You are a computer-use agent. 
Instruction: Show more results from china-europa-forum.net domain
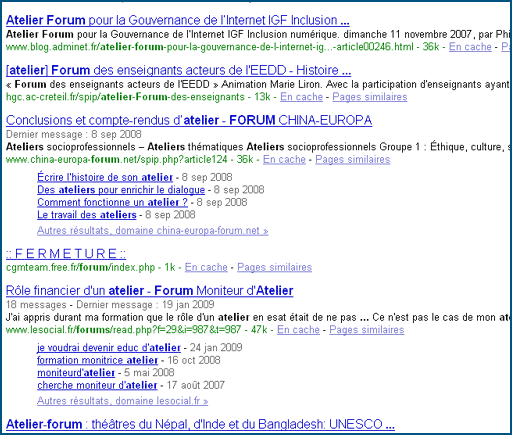[153, 231]
